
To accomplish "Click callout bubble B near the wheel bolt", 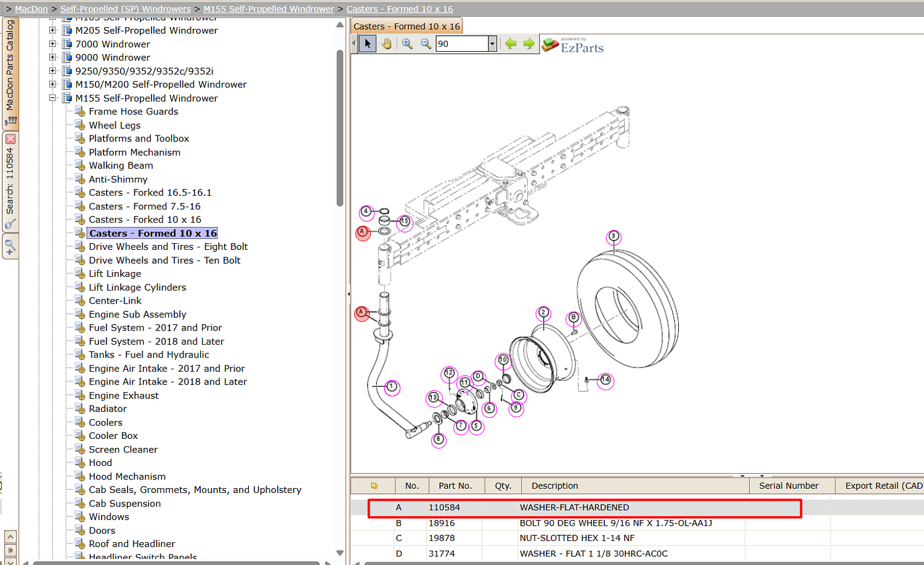I will click(573, 318).
